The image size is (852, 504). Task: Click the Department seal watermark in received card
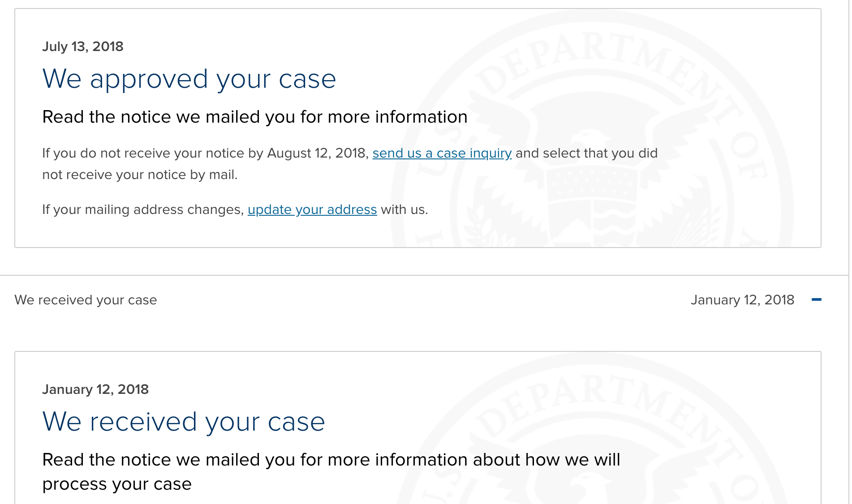591,430
